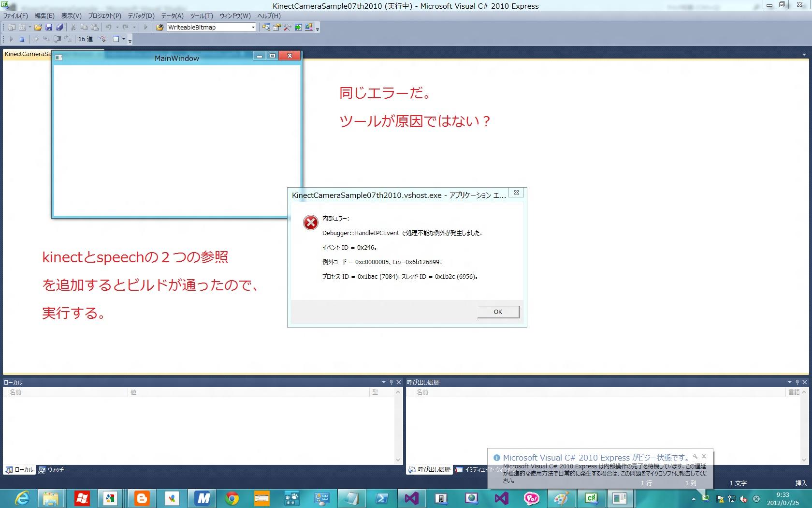Screen dimensions: 812x508
Task: Close the 呼び出し履歴 panel
Action: (805, 382)
